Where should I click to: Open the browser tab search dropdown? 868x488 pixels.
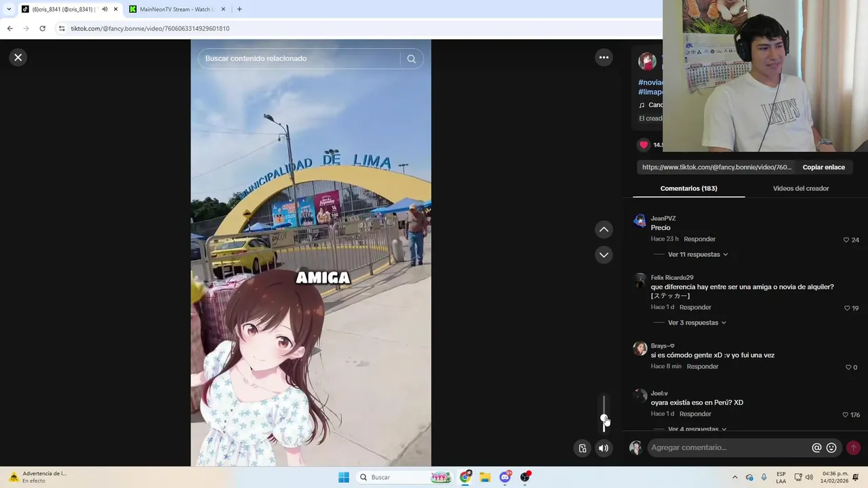point(9,9)
